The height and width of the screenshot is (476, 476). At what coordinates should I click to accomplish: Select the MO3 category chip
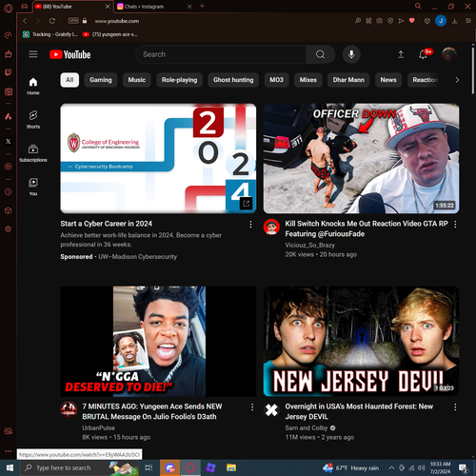click(276, 80)
